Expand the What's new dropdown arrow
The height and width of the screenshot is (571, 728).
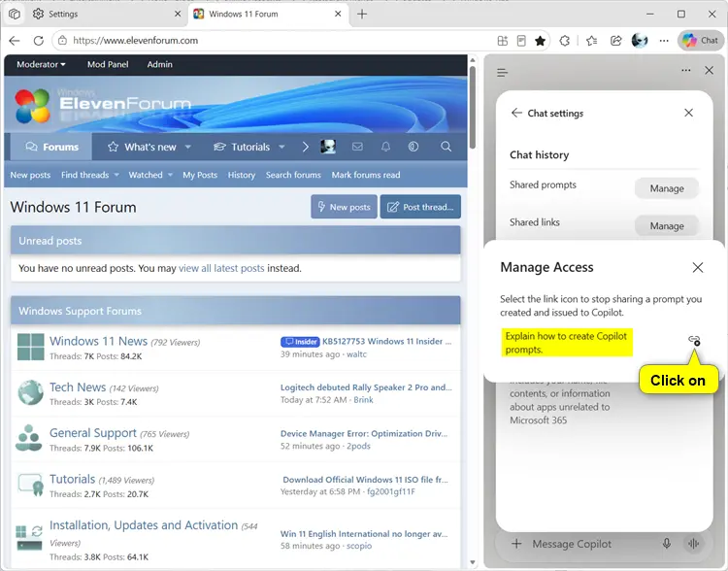point(188,147)
